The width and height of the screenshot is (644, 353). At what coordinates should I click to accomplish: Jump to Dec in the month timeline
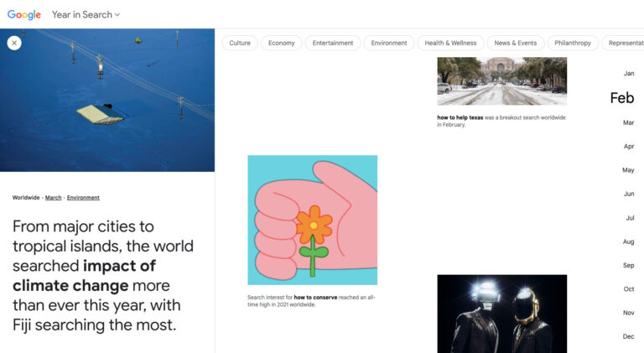[x=628, y=336]
